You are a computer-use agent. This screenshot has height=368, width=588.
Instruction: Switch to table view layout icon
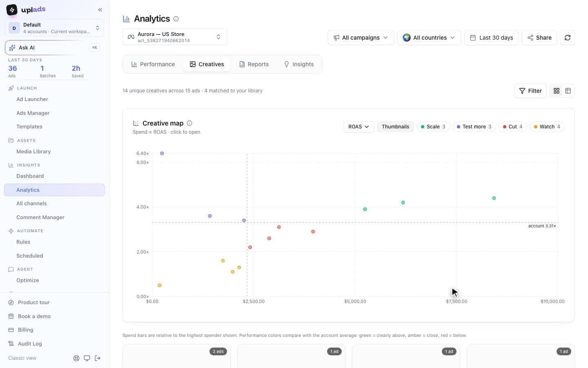click(x=568, y=91)
